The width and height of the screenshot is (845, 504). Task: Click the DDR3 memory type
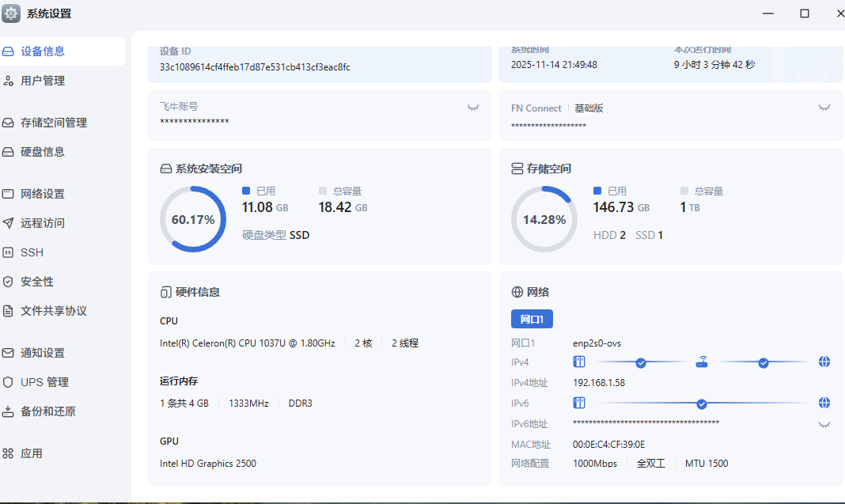301,404
